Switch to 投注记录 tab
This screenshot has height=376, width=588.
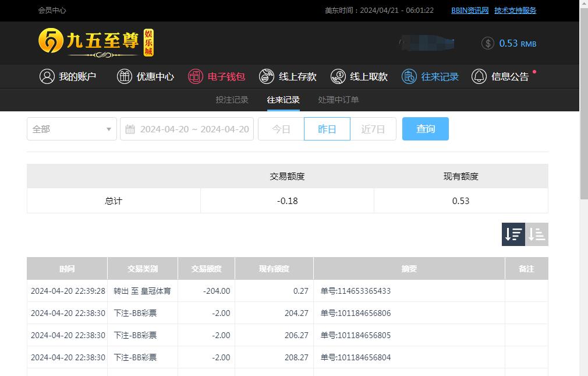click(x=232, y=100)
